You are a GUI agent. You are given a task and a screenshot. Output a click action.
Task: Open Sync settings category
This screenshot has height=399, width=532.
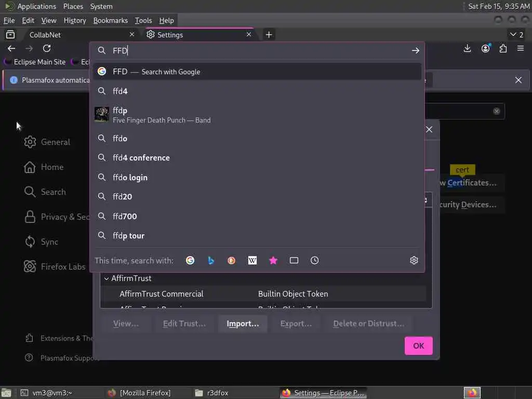tap(41, 242)
